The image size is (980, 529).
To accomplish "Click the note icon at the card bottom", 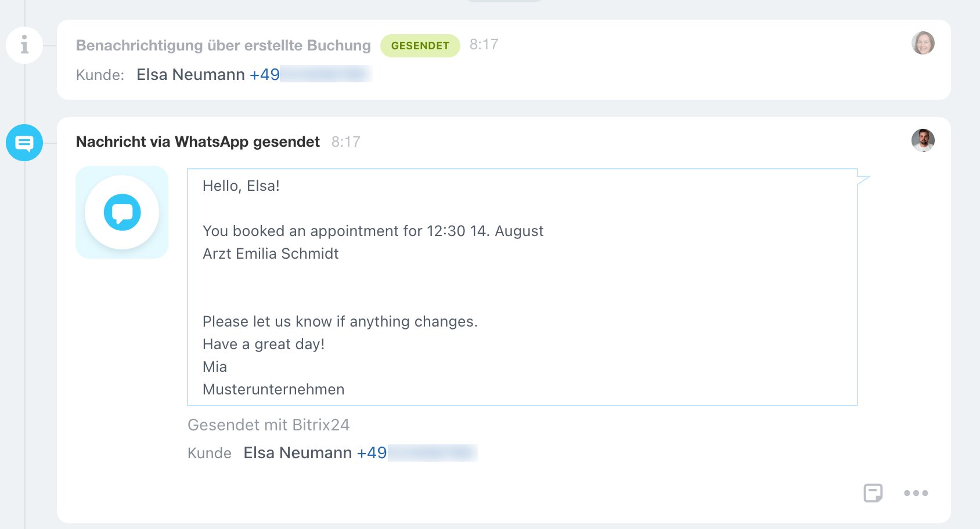I will [x=873, y=493].
